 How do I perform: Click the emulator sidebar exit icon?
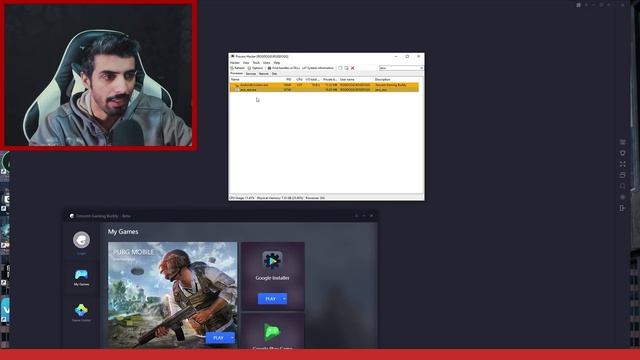tap(622, 208)
